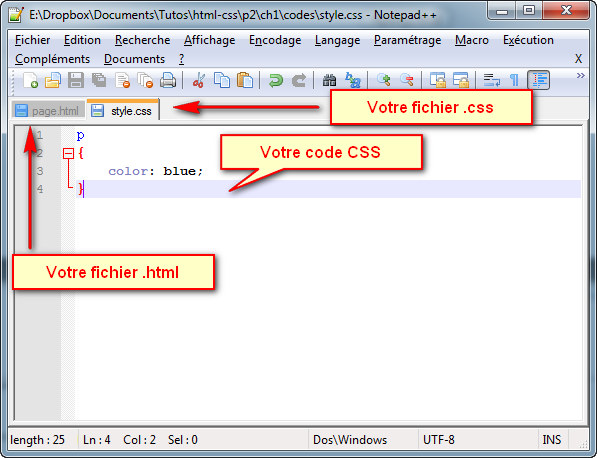
Task: Click the Notepad++ title bar icon
Action: pyautogui.click(x=16, y=14)
